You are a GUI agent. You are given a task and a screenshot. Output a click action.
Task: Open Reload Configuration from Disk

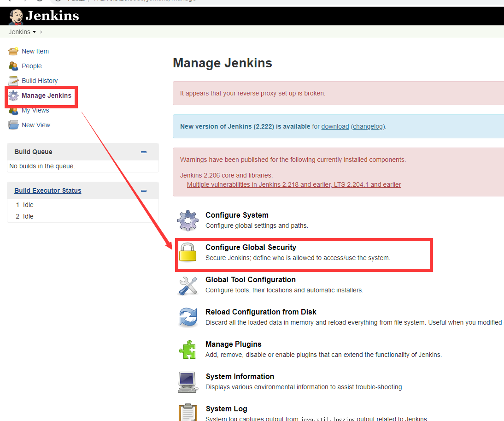[261, 312]
